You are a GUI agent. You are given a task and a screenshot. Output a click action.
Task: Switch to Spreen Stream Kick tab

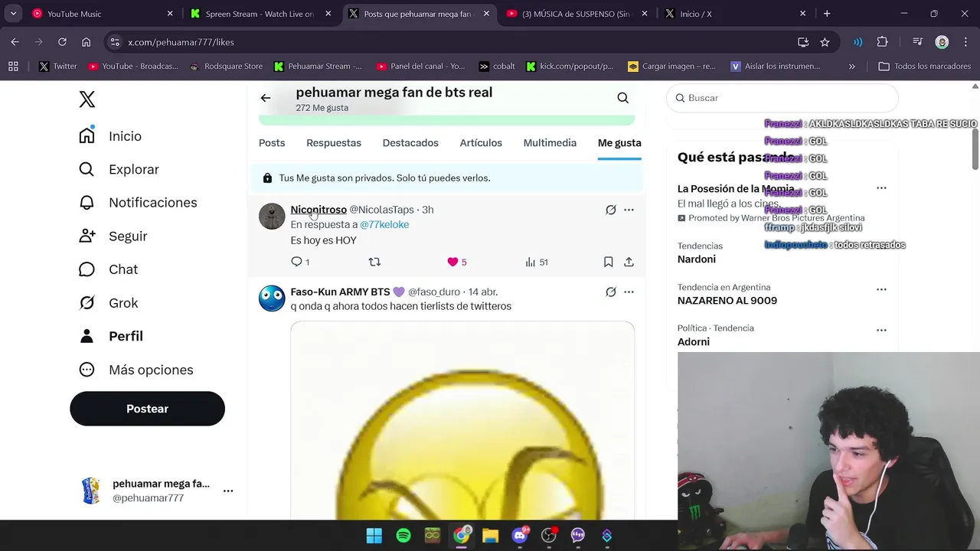tap(260, 14)
